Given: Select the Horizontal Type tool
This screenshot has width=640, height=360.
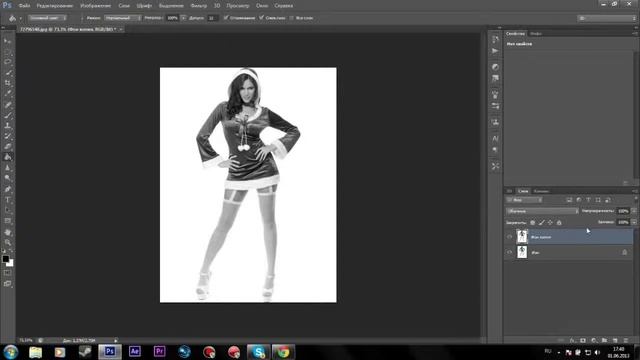Looking at the screenshot, I should coord(7,200).
